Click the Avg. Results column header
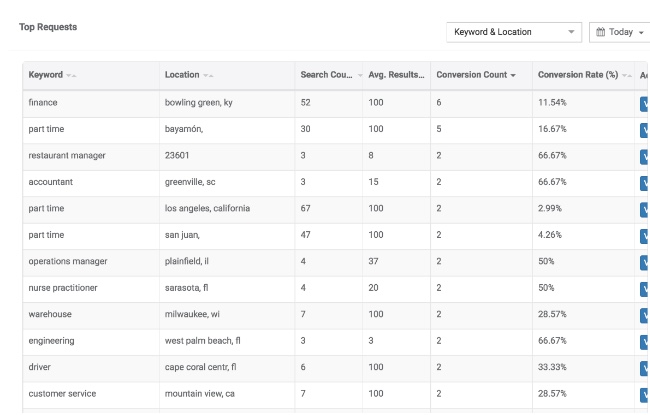This screenshot has width=650, height=415. [x=395, y=76]
